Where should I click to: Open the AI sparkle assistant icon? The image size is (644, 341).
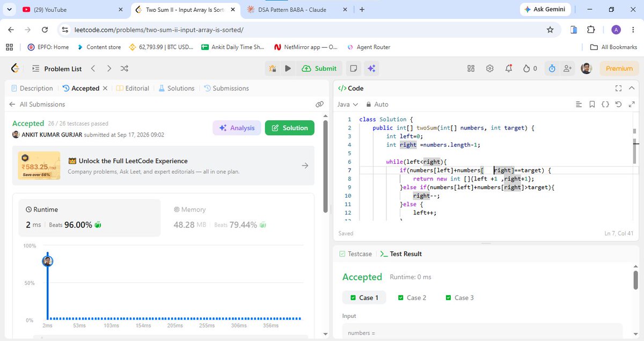pyautogui.click(x=371, y=68)
